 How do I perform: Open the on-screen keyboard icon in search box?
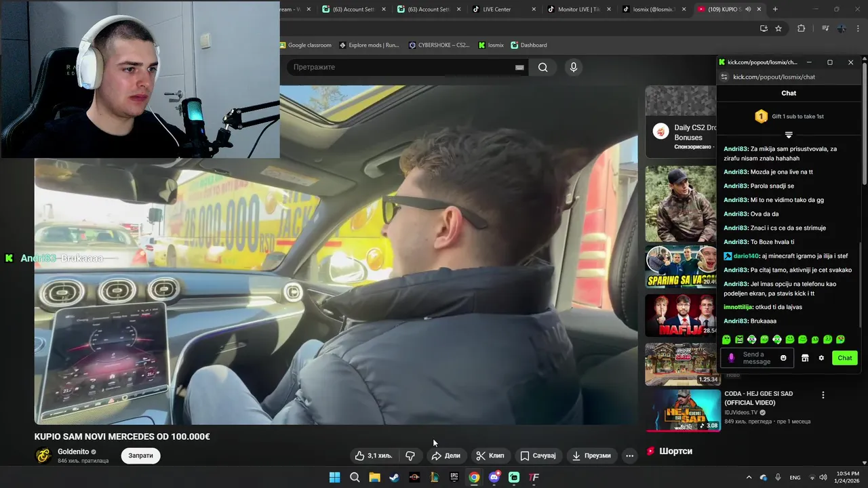coord(519,67)
